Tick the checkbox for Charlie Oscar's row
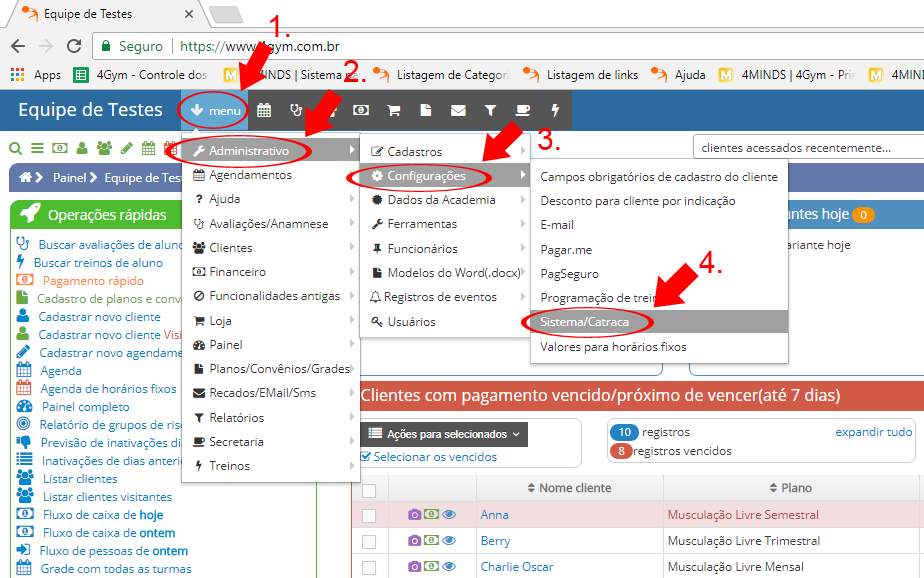 pyautogui.click(x=369, y=567)
